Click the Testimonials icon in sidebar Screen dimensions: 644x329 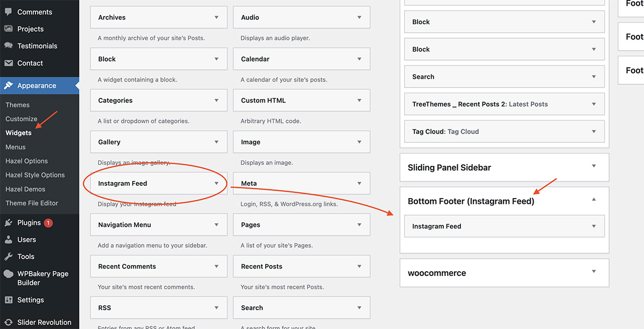[9, 46]
